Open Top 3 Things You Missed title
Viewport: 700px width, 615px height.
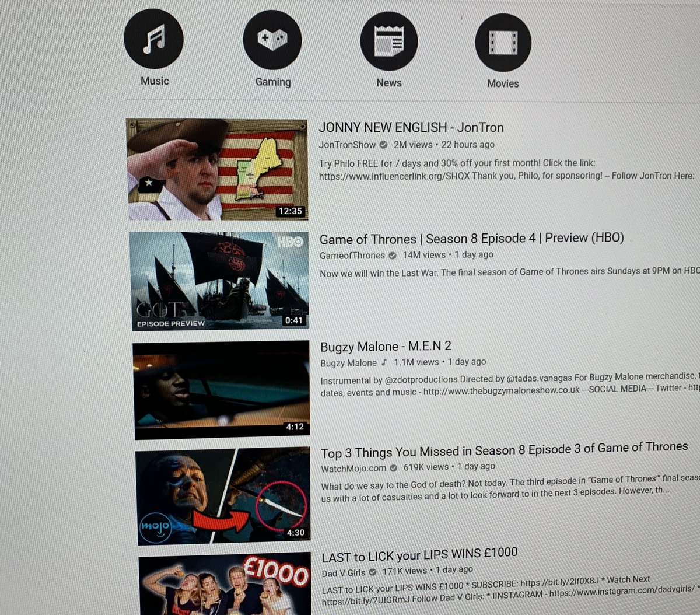(505, 450)
